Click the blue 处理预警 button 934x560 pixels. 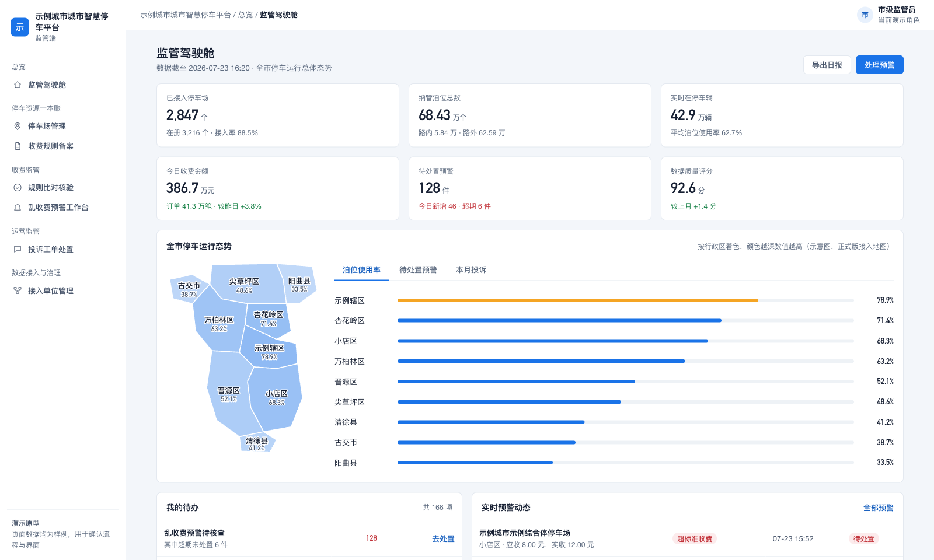coord(880,65)
